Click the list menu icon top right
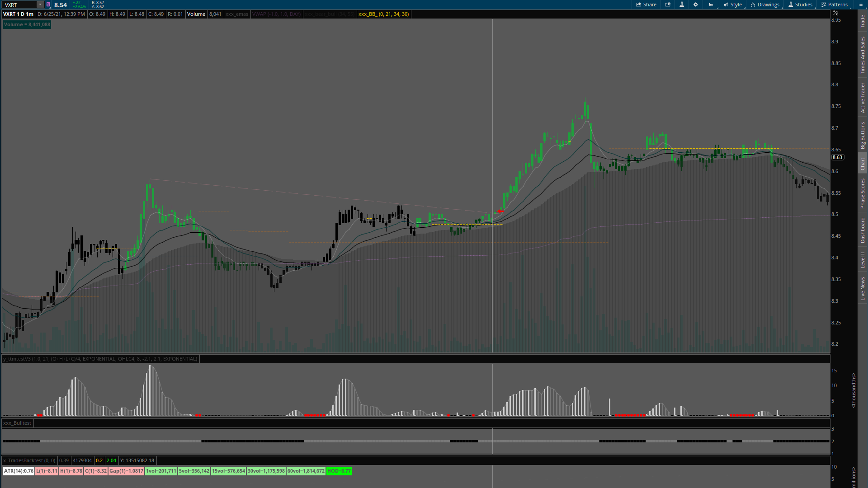868x488 pixels. point(860,5)
